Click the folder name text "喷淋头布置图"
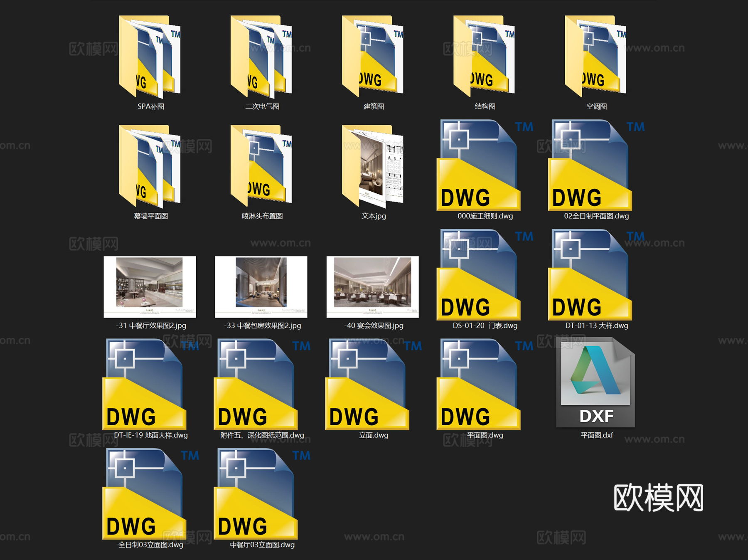748x560 pixels. coord(262,216)
